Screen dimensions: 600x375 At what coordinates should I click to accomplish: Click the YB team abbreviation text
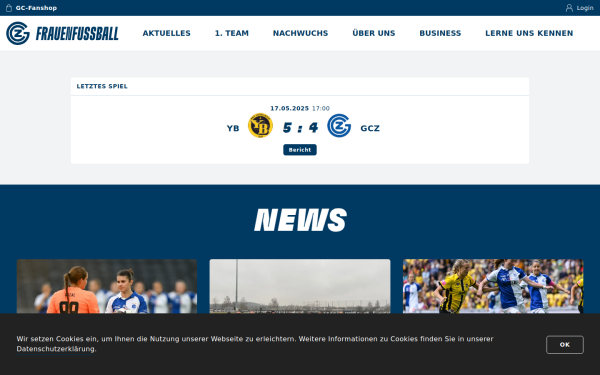pyautogui.click(x=233, y=128)
